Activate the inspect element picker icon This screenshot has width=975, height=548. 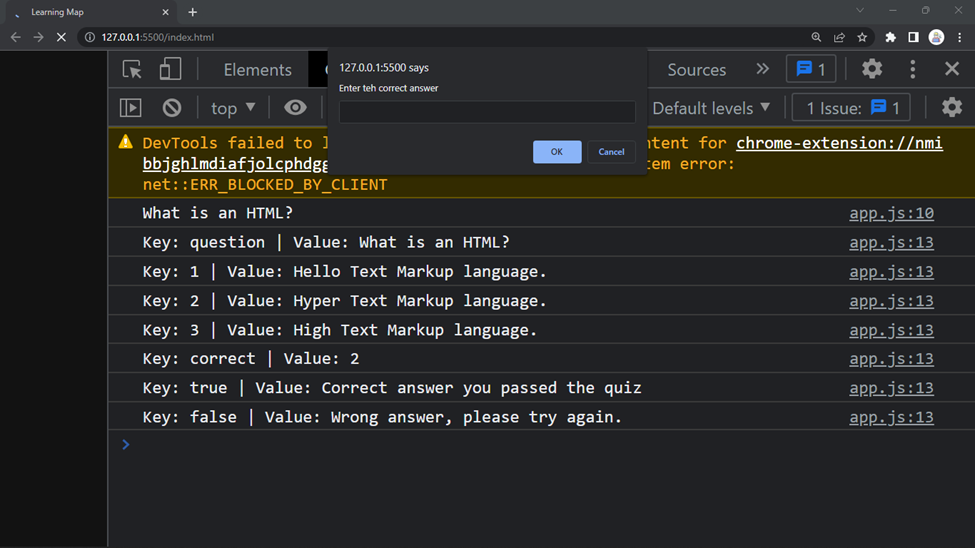pos(132,69)
